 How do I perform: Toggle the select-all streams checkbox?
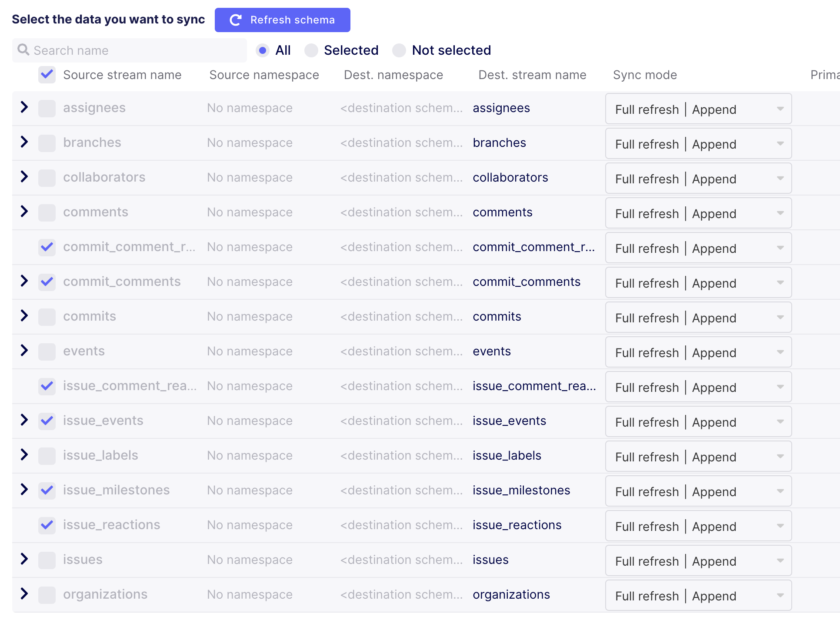(47, 75)
